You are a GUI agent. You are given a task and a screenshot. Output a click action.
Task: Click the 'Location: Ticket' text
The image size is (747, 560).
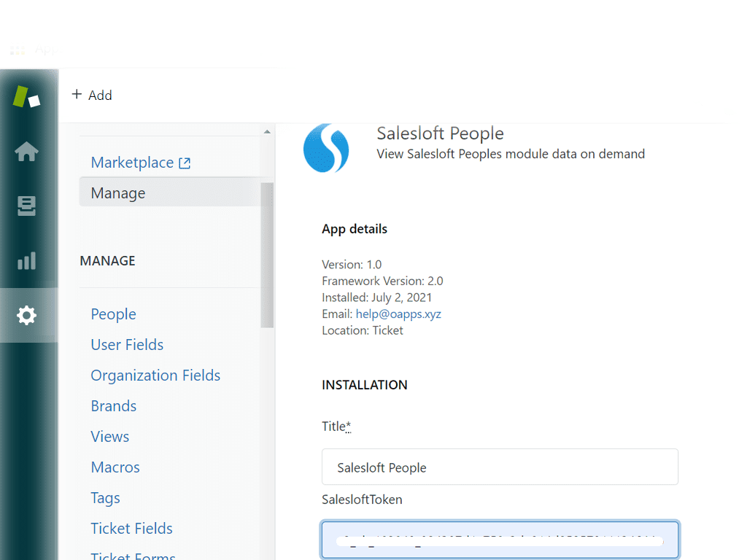coord(363,330)
